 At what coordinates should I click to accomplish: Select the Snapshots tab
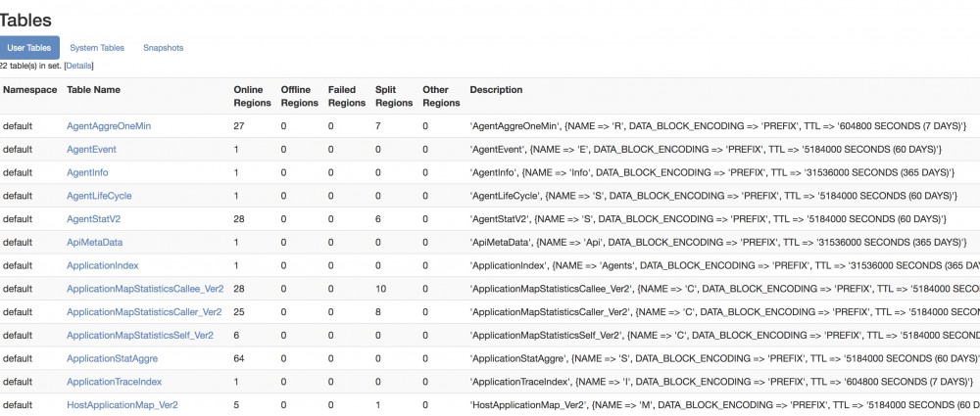(x=163, y=48)
